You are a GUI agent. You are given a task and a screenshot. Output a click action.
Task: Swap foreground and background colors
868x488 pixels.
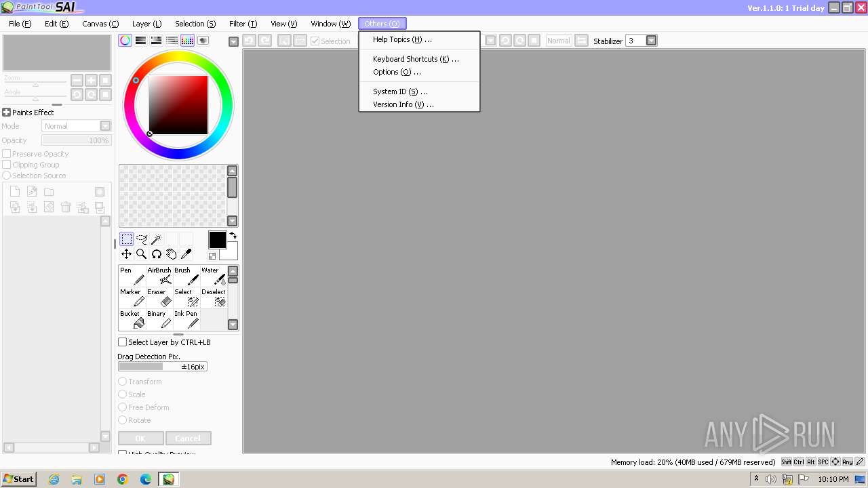pyautogui.click(x=233, y=236)
